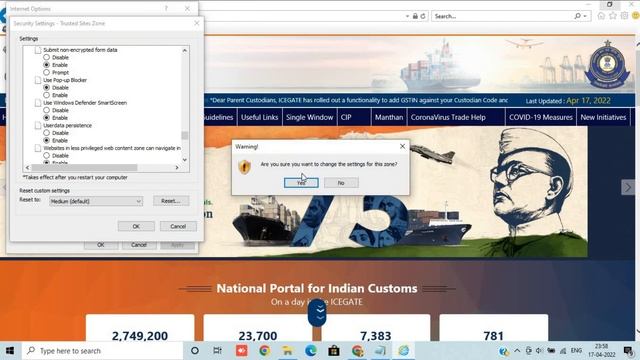Click the vertical scrollbar thumb in settings list

tap(184, 135)
